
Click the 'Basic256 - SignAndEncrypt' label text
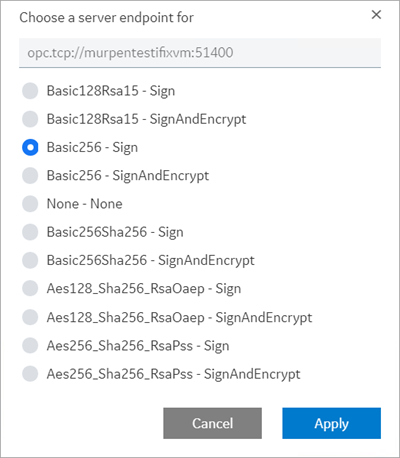click(128, 176)
